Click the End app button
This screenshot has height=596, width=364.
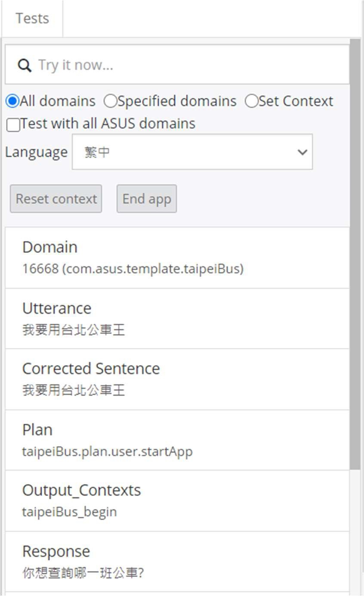147,199
